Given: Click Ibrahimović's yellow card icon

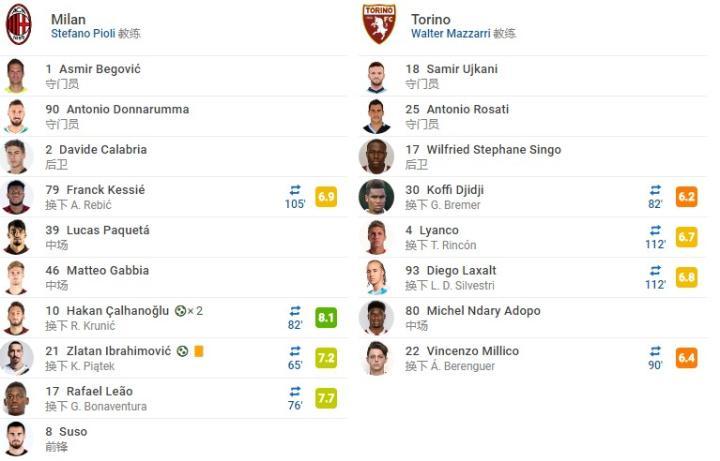Looking at the screenshot, I should coord(199,351).
